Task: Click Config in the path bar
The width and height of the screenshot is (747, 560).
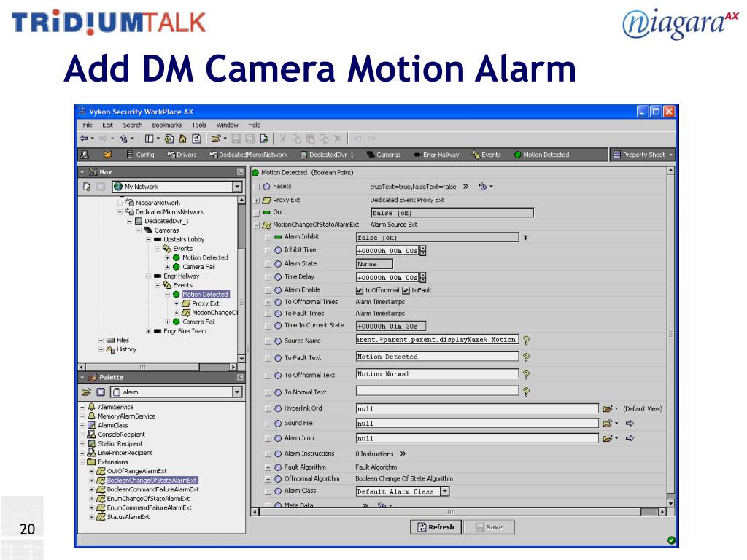Action: click(x=140, y=155)
